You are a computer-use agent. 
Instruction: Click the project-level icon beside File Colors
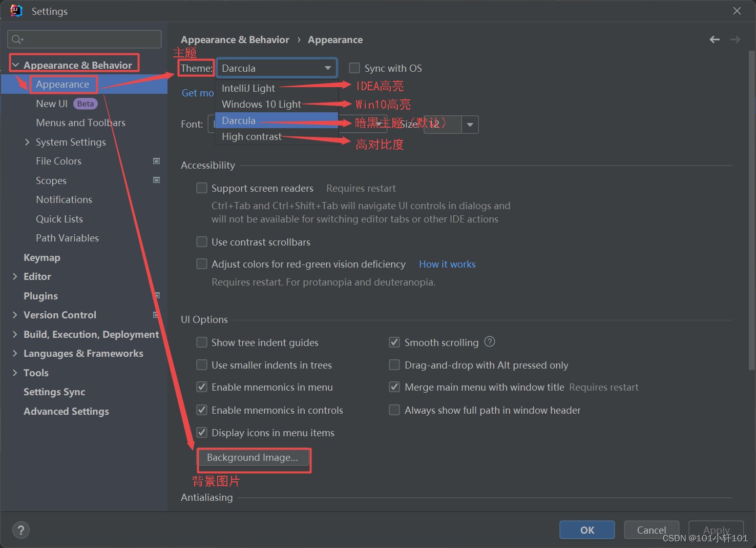click(157, 161)
